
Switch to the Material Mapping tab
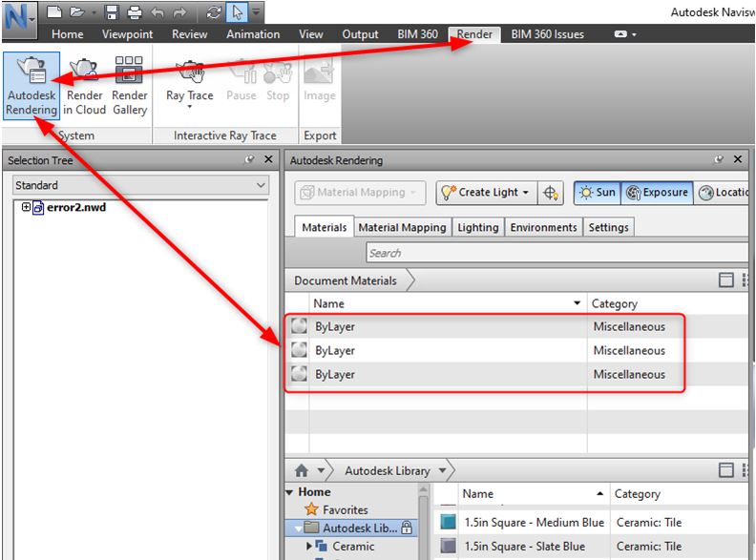[x=402, y=227]
